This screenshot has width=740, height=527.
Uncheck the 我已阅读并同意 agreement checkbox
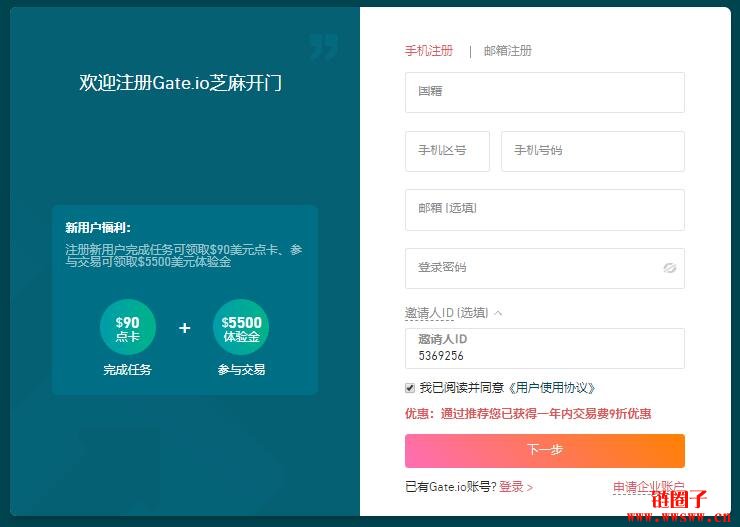(410, 388)
